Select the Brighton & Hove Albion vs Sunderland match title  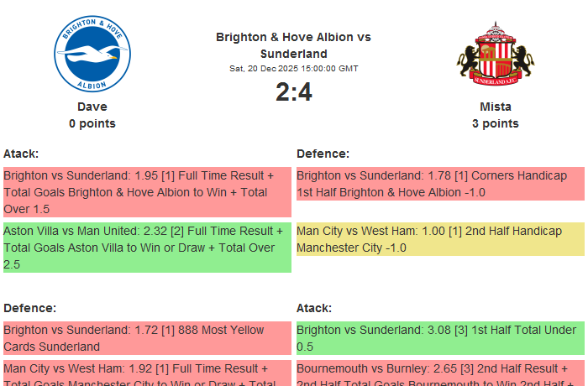tap(293, 45)
